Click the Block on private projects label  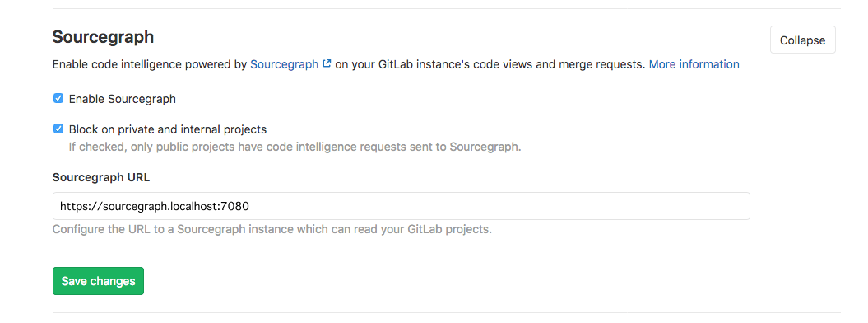tap(168, 129)
